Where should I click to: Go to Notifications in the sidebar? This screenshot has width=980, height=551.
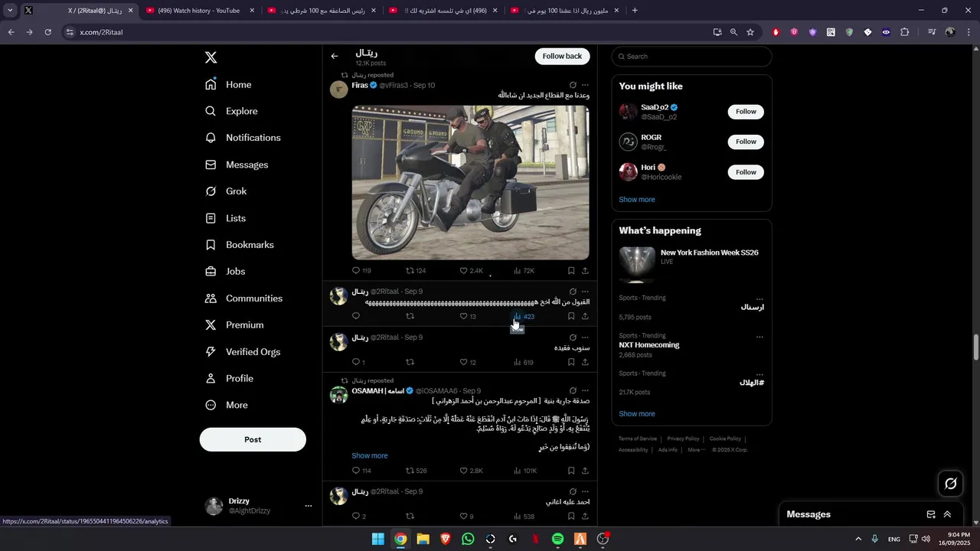pos(243,138)
